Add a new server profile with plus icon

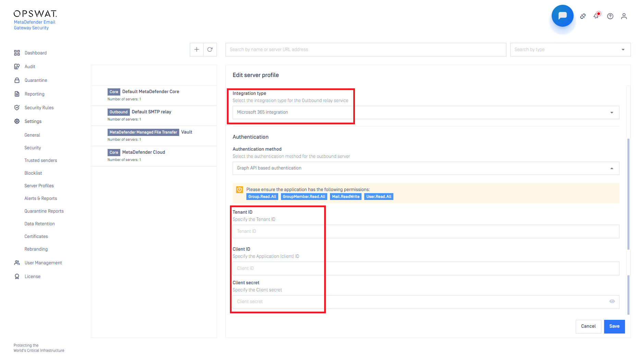197,50
